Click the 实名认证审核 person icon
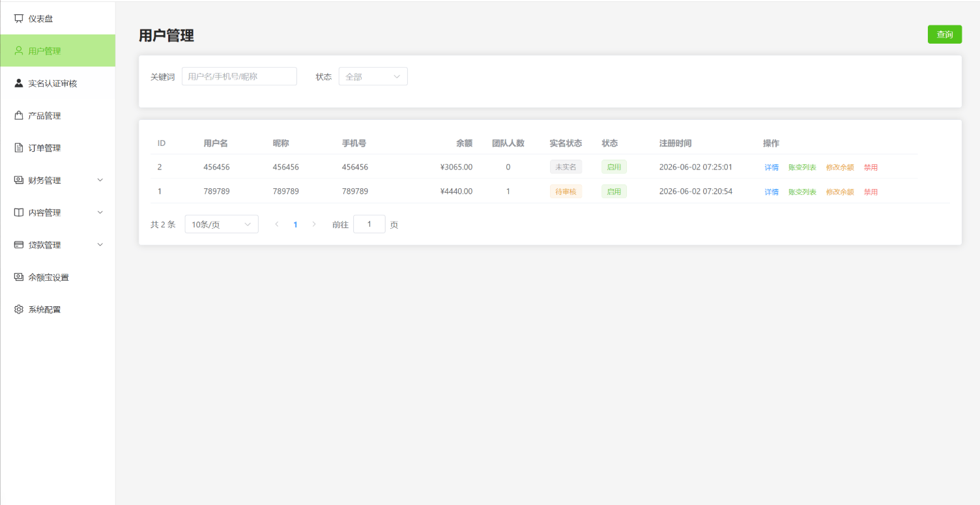This screenshot has width=980, height=505. tap(19, 83)
